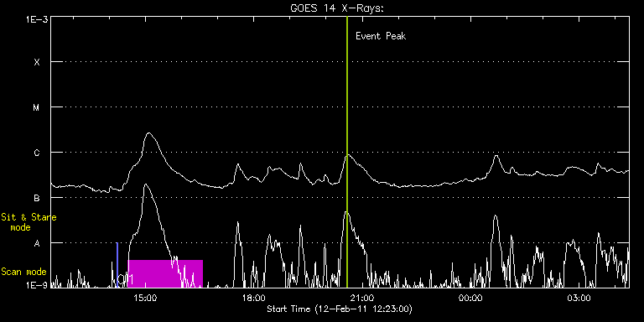
Task: Click the X flare class axis label
Action: (37, 62)
